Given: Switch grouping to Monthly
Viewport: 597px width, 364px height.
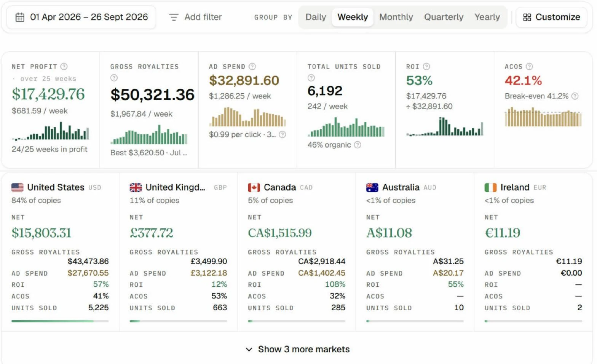Looking at the screenshot, I should coord(396,17).
